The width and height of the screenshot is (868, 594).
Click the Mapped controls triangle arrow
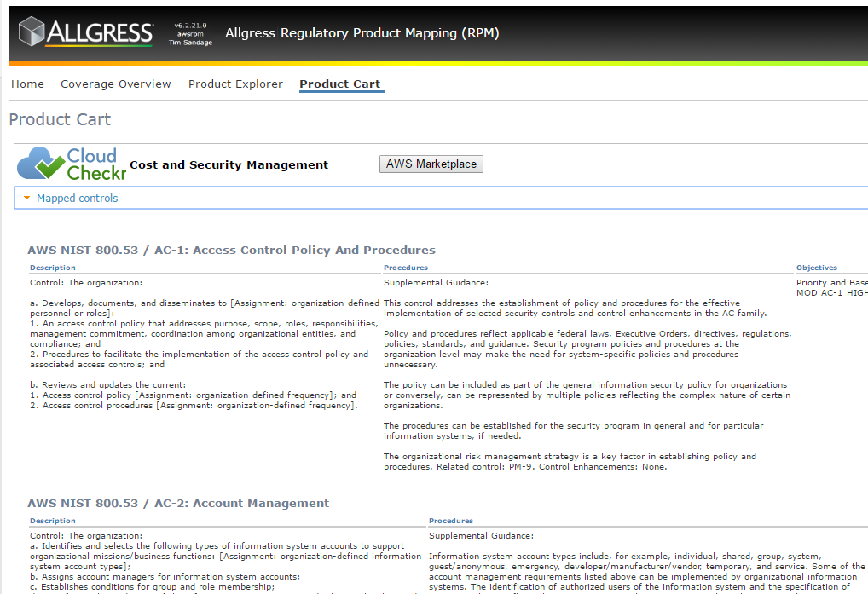[26, 198]
